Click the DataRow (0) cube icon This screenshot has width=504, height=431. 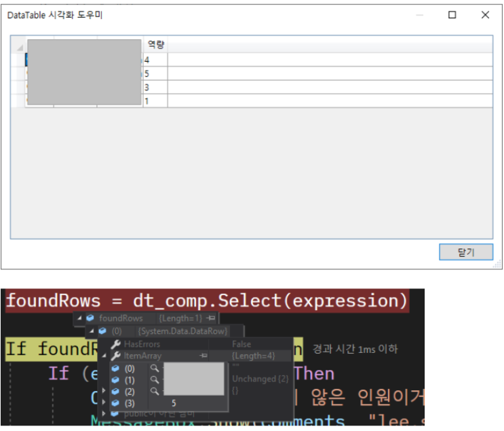(102, 331)
